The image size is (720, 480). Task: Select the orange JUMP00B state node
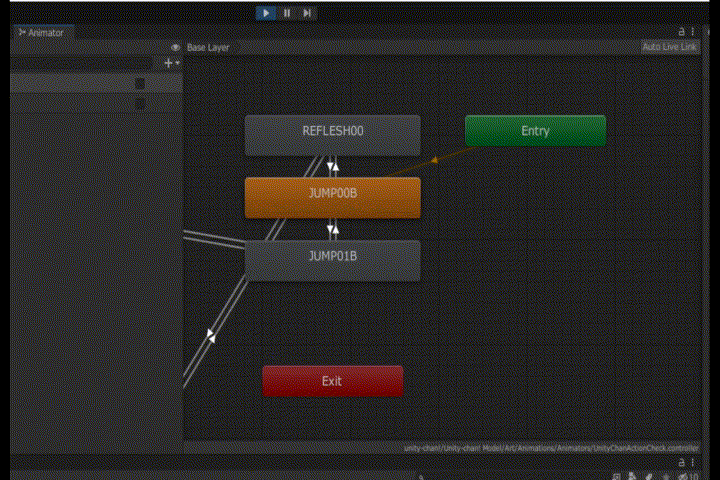[x=332, y=198]
